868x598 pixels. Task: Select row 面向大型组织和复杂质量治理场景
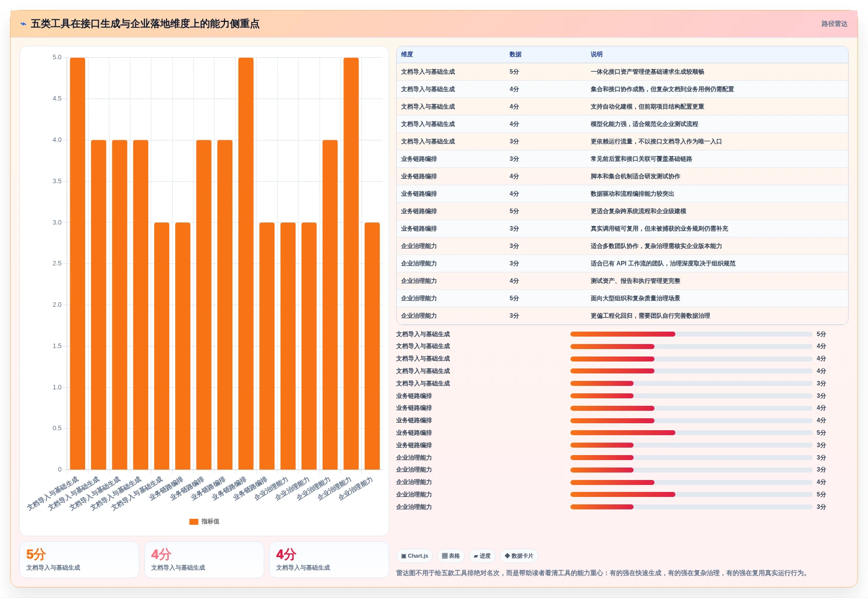[622, 299]
